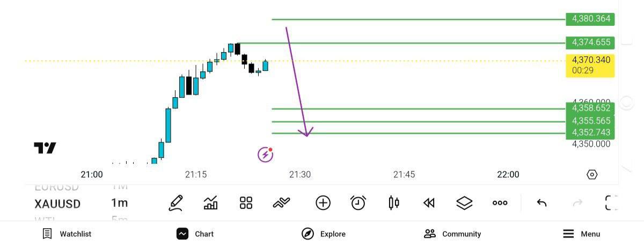Image resolution: width=644 pixels, height=247 pixels.
Task: Undo the last chart action
Action: [x=541, y=203]
